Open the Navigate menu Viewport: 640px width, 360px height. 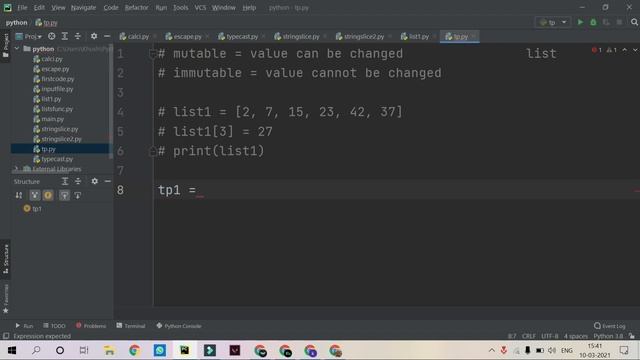click(x=83, y=7)
